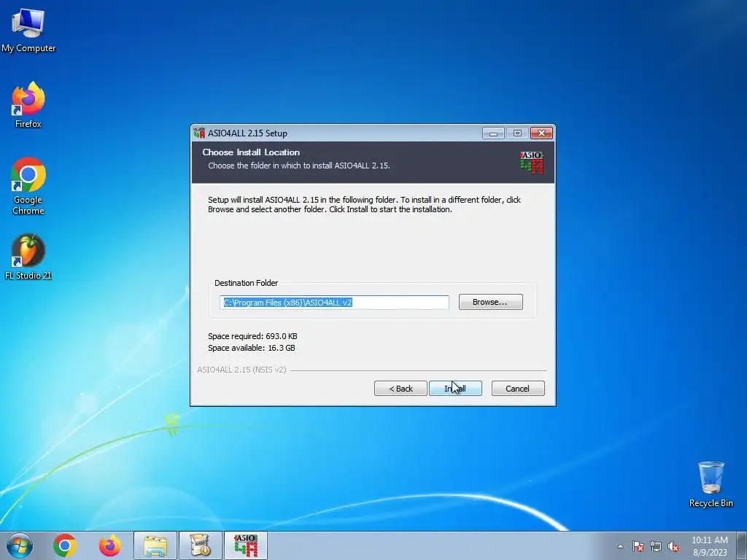Open My Computer desktop icon

[x=28, y=30]
